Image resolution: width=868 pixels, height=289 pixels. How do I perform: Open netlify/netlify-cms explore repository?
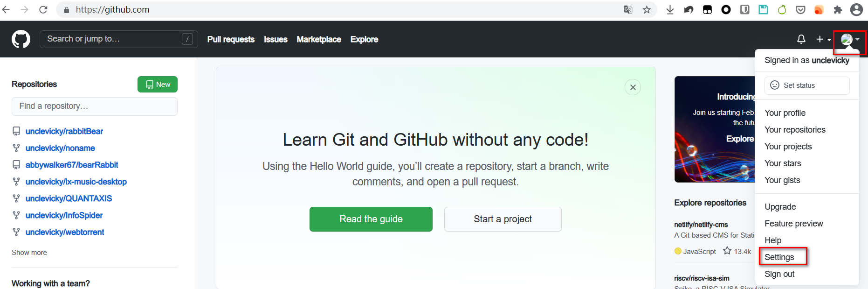pyautogui.click(x=701, y=225)
